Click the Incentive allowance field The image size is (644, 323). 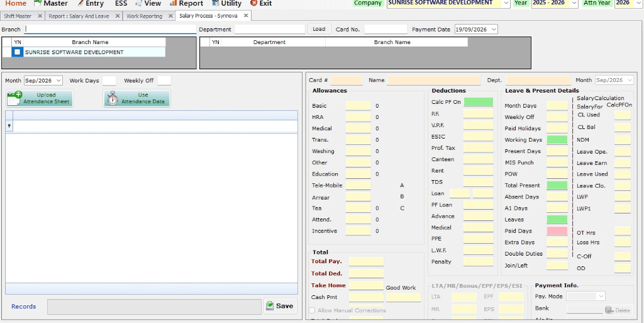358,231
